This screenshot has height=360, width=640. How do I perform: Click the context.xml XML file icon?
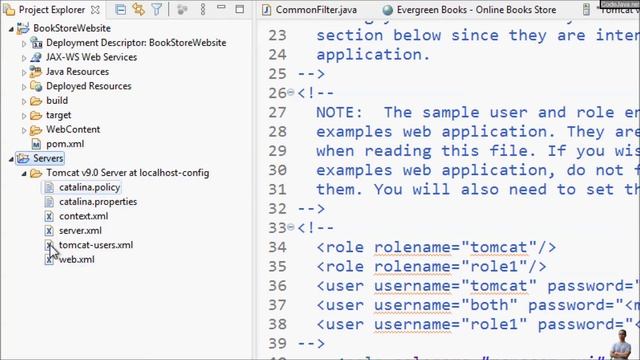pyautogui.click(x=49, y=216)
